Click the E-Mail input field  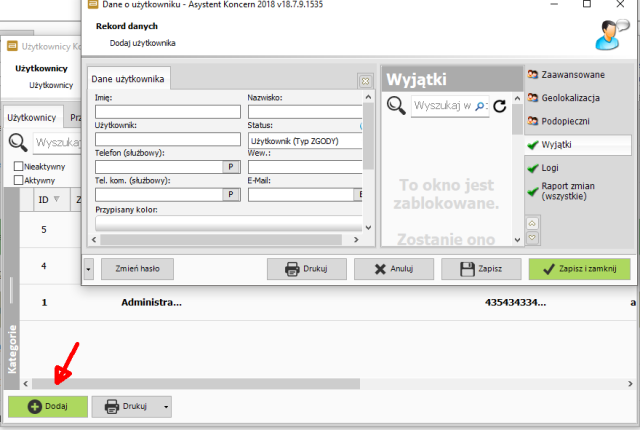click(x=301, y=194)
